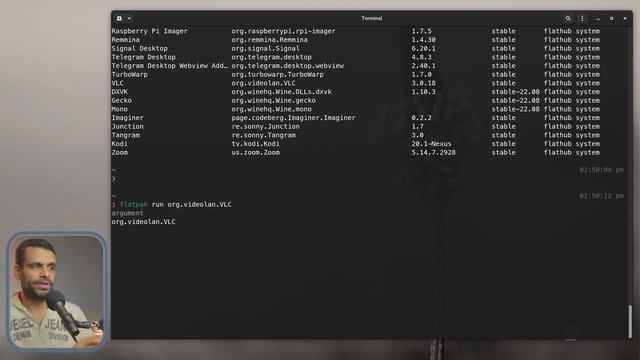The image size is (640, 360).
Task: Click version '20.1-Nexus' text
Action: [x=431, y=144]
